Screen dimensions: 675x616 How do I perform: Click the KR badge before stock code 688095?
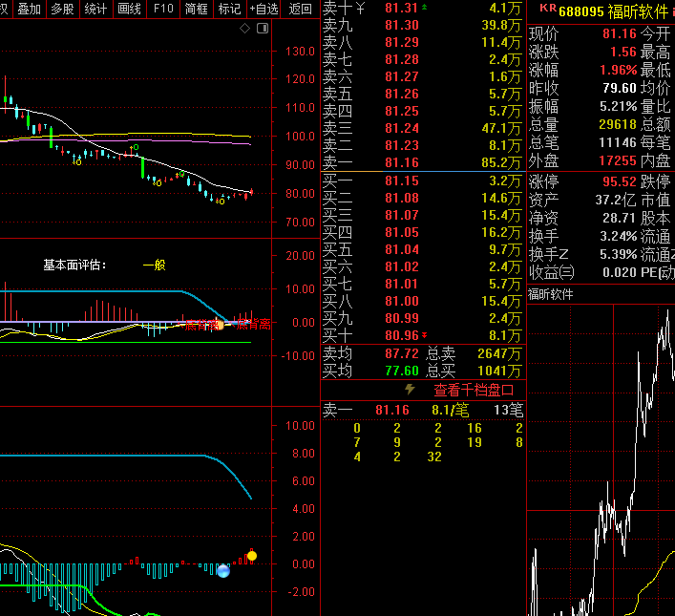click(x=546, y=9)
